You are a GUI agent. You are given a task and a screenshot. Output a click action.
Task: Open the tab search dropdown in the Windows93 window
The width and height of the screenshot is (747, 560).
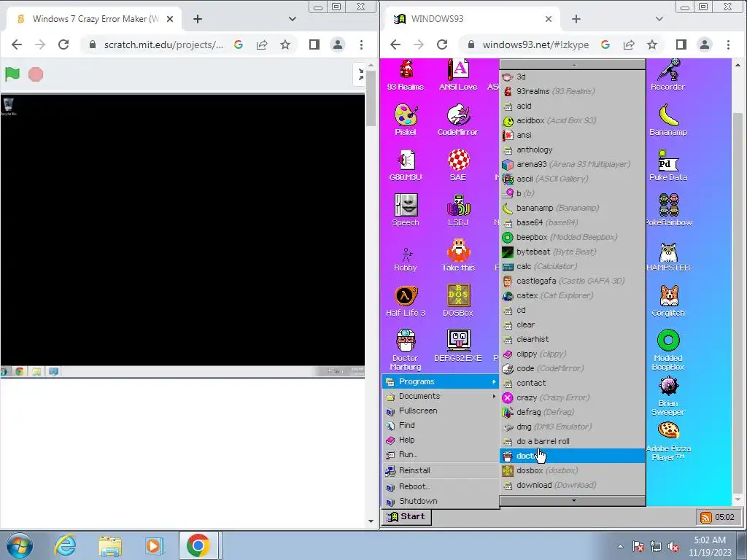click(659, 19)
